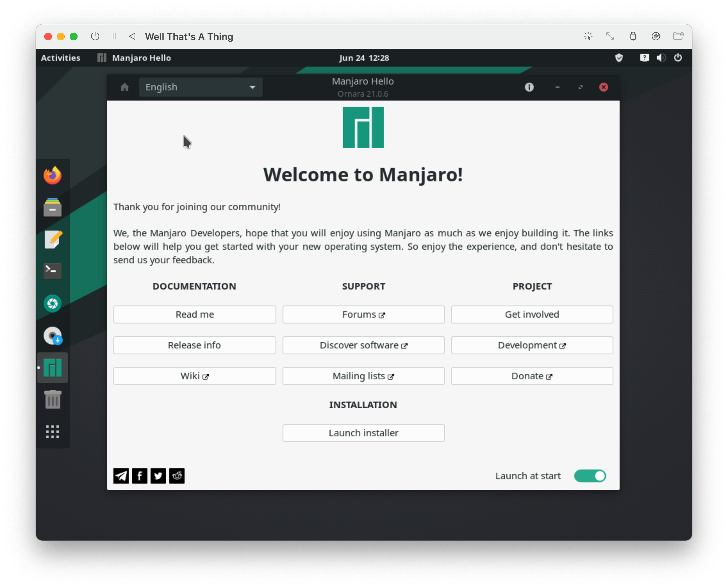
Task: Pause the virtual machine
Action: tap(115, 36)
